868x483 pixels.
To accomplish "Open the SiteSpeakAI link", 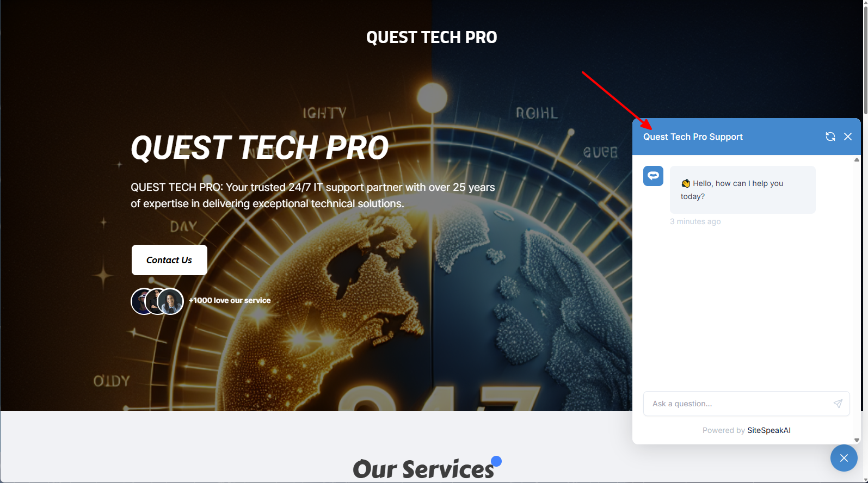I will click(768, 430).
